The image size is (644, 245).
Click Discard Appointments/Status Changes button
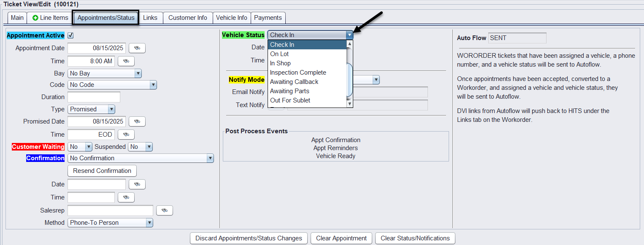(x=249, y=238)
